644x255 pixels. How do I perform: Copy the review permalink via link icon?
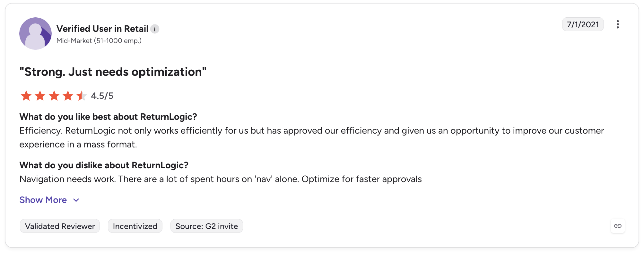pos(618,226)
